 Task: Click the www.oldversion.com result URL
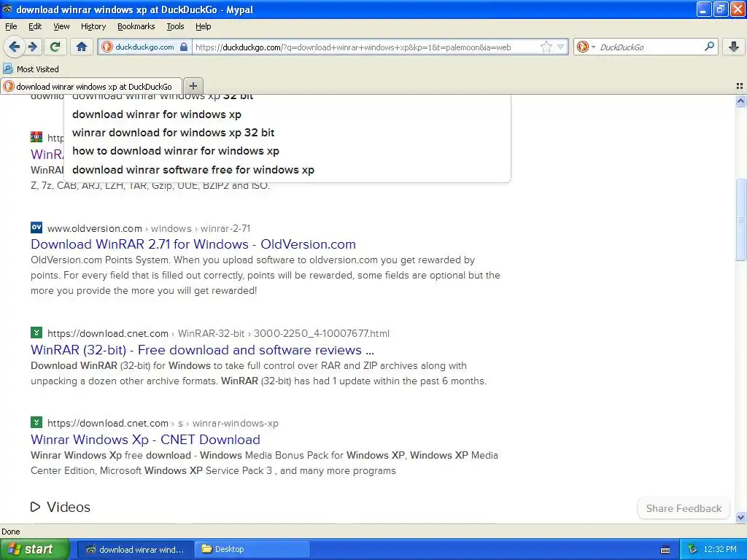[149, 228]
